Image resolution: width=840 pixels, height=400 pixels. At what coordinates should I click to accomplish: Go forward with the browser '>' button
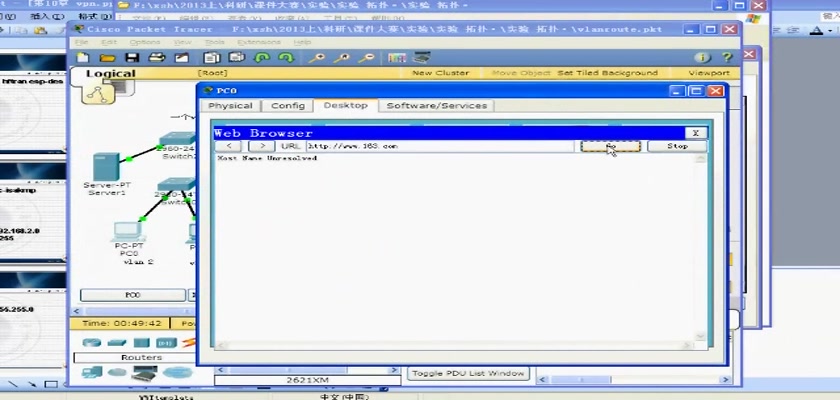(x=262, y=146)
